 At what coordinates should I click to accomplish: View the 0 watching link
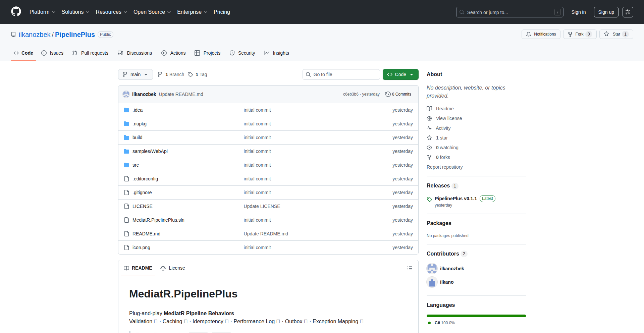[443, 148]
